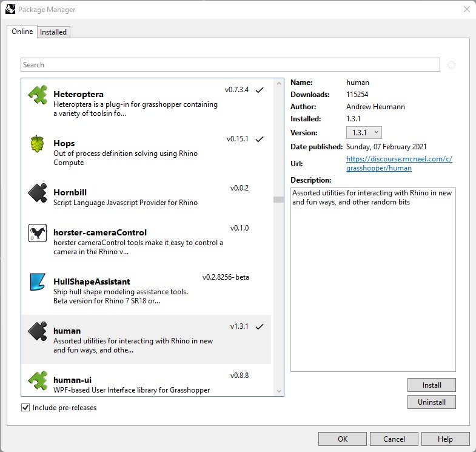Click into the Search field

point(230,65)
